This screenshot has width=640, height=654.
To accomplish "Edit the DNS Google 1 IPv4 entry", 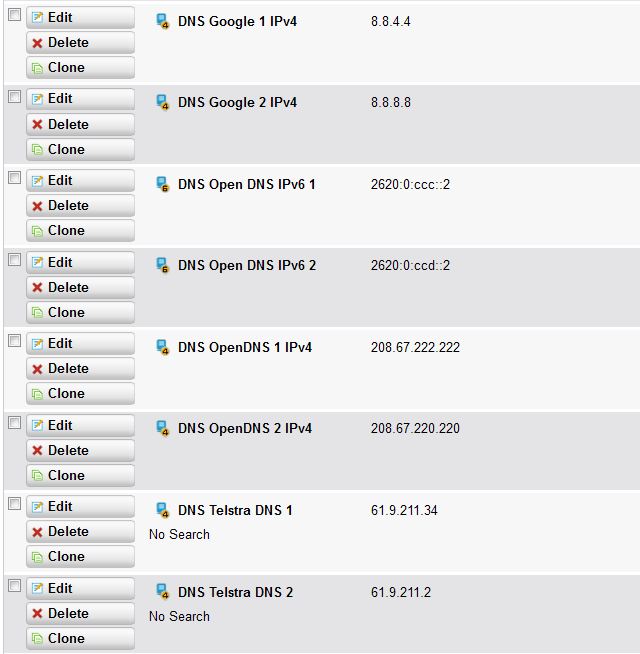I will [81, 18].
